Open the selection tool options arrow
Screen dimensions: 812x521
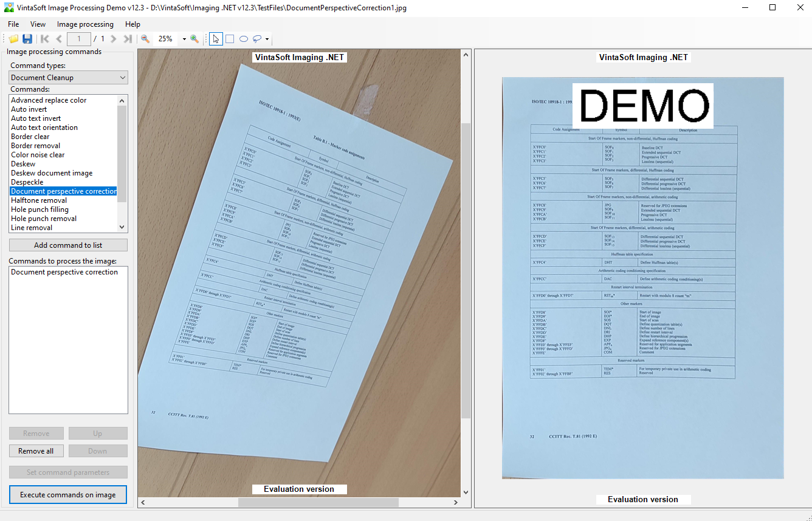(267, 39)
